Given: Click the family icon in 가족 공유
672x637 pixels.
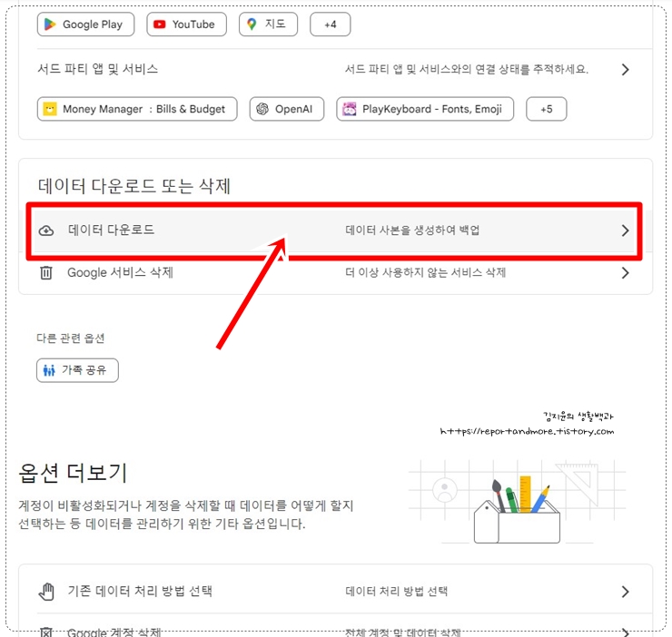Looking at the screenshot, I should tap(49, 370).
